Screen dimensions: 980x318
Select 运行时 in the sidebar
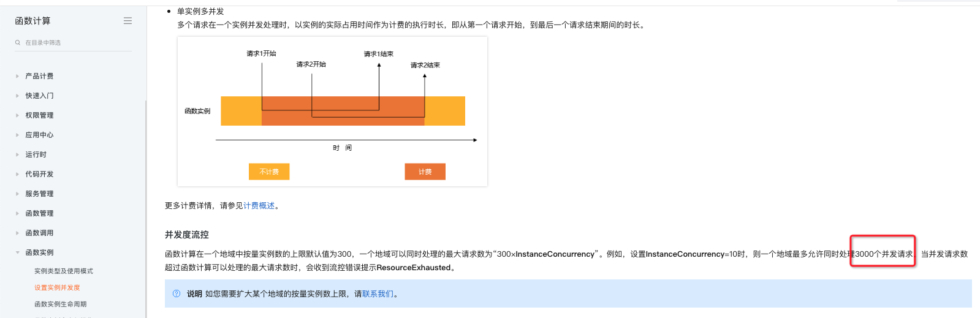click(36, 154)
